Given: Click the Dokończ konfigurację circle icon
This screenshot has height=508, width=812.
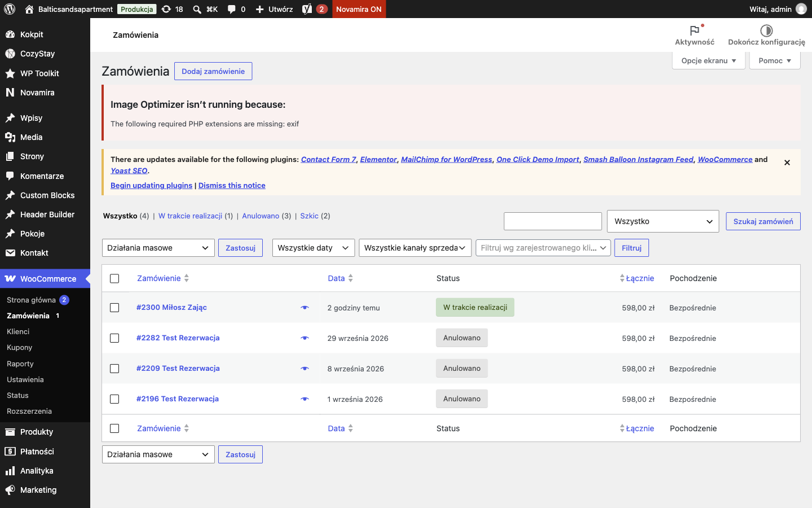Looking at the screenshot, I should [766, 30].
